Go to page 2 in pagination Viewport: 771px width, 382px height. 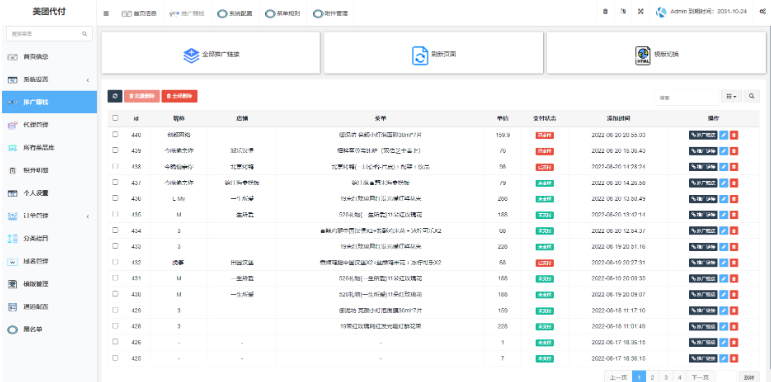[652, 377]
